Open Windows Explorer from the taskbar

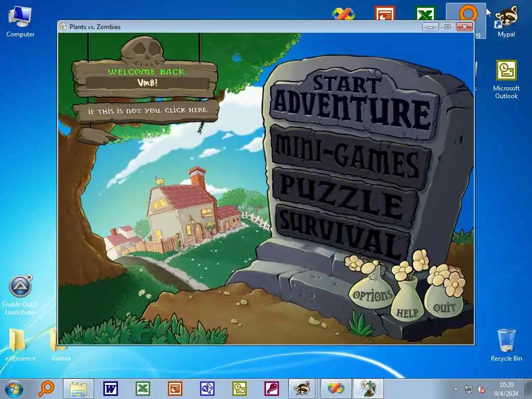(78, 389)
